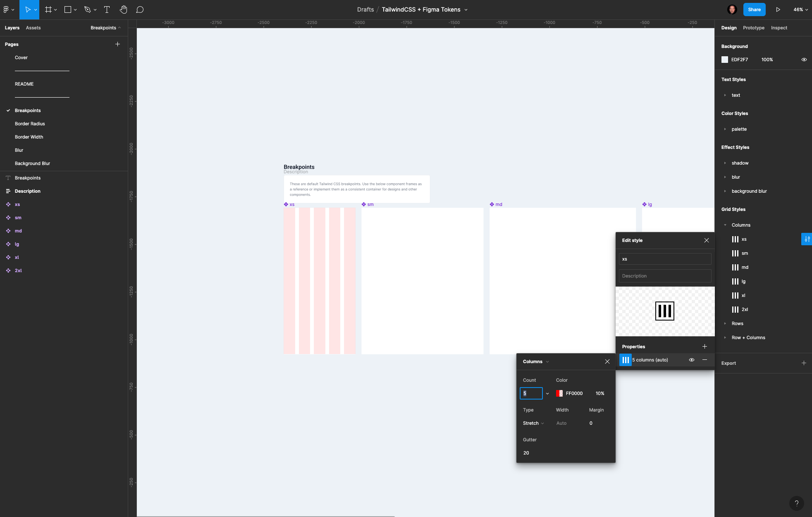Click the checkmark next to Breakpoints layer
Image resolution: width=812 pixels, height=517 pixels.
tap(8, 110)
